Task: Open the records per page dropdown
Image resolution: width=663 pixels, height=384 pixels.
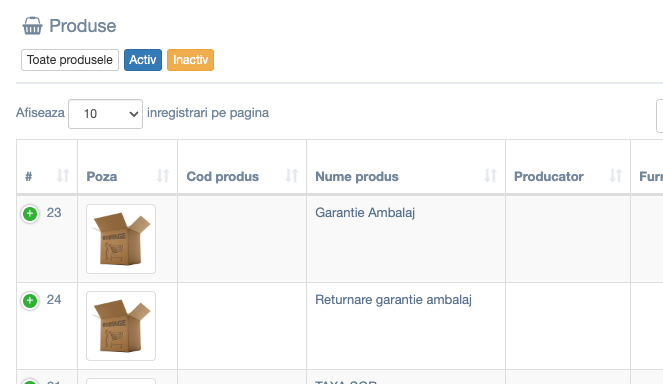Action: click(105, 114)
